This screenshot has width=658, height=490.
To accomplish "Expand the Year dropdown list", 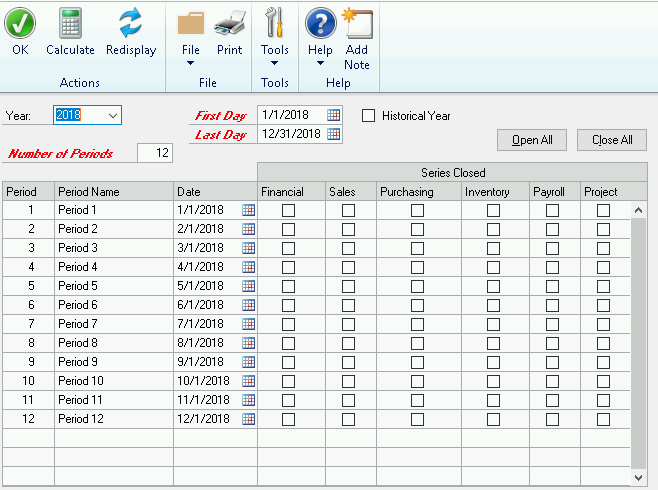I will (111, 115).
